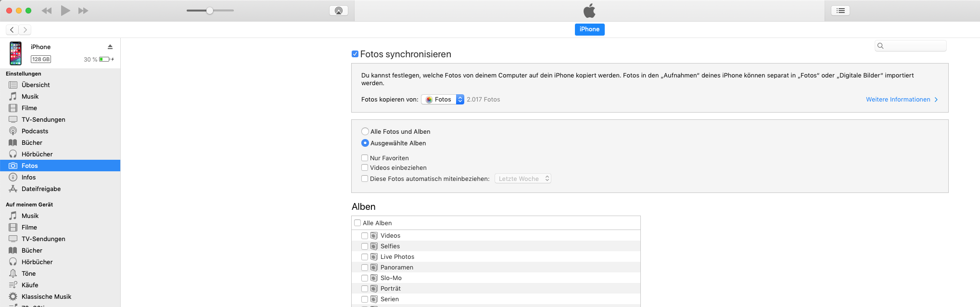The image size is (980, 307).
Task: Go back with the left chevron
Action: [12, 30]
